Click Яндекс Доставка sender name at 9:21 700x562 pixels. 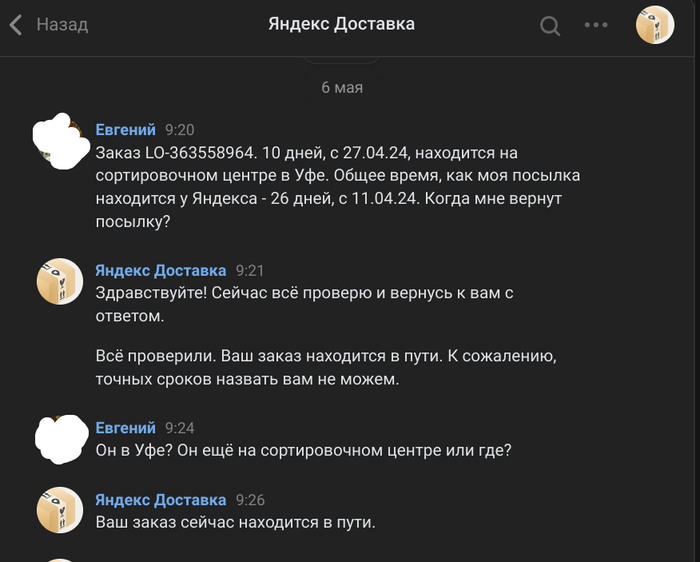(x=160, y=270)
